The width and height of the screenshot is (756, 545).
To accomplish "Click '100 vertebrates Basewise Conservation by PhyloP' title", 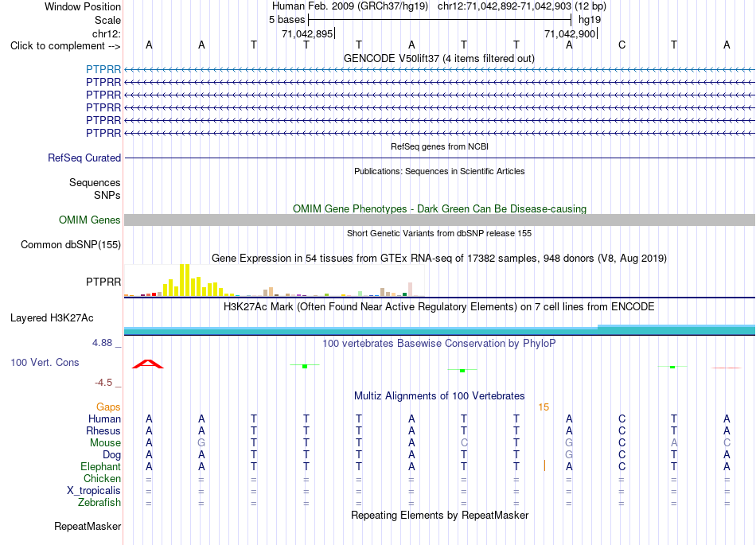I will click(439, 344).
